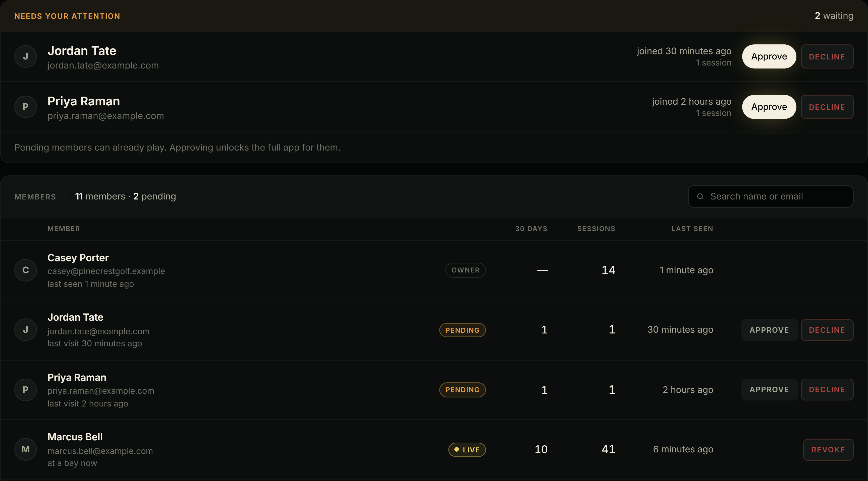The image size is (868, 481).
Task: Click Marcus Bell's sessions count 41
Action: [608, 449]
